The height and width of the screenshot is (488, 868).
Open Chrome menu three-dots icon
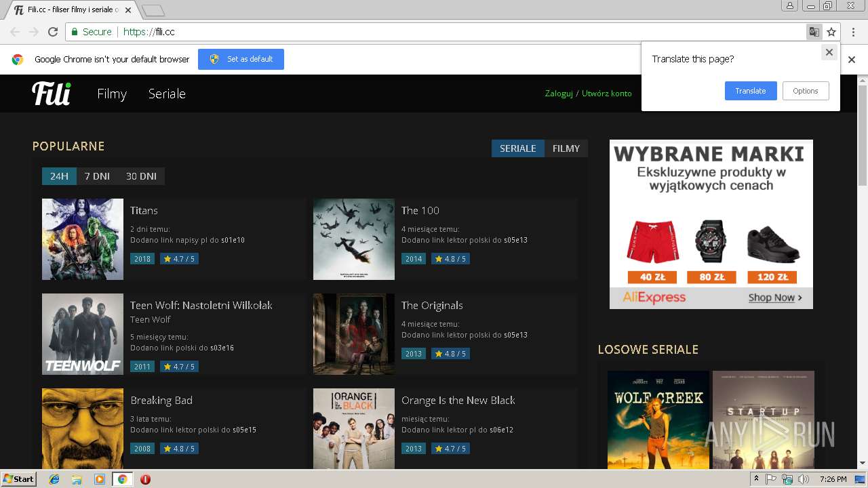pyautogui.click(x=852, y=32)
